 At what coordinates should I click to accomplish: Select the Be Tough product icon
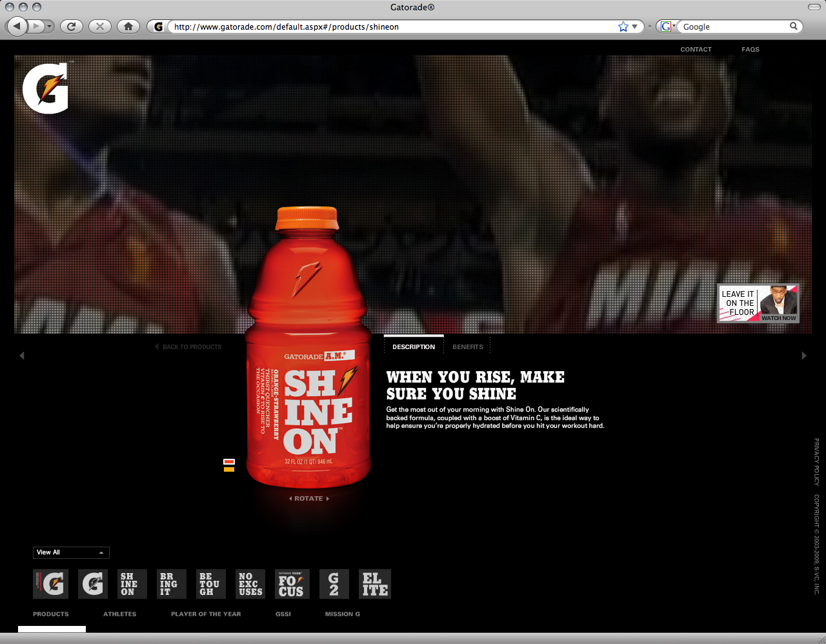click(210, 584)
